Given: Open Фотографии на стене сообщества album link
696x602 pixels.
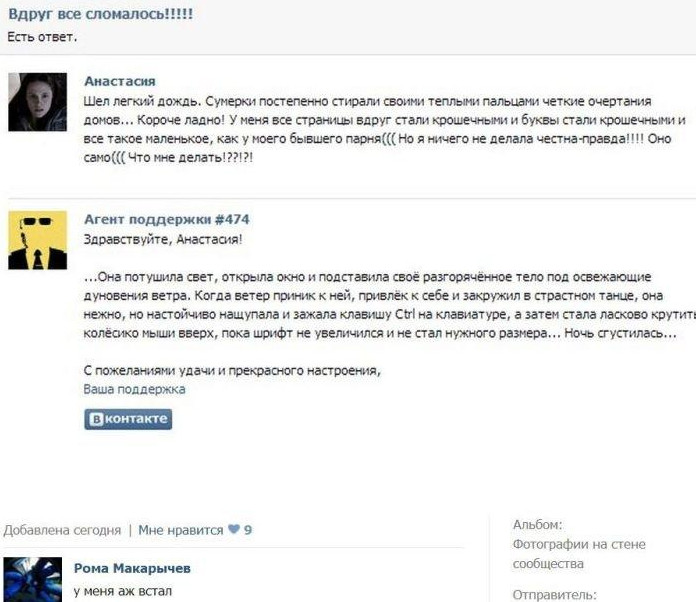Looking at the screenshot, I should pos(579,554).
